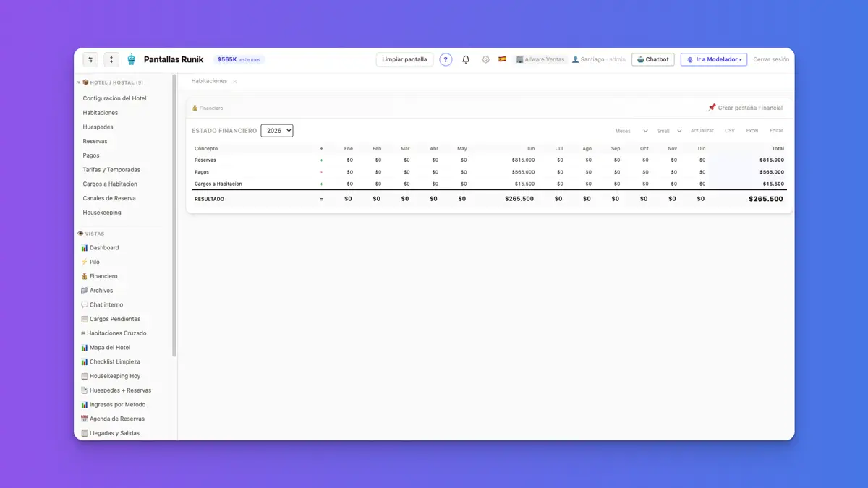Click the Pantallas Runik robot logo
Screen dimensions: 868x488
tap(131, 59)
